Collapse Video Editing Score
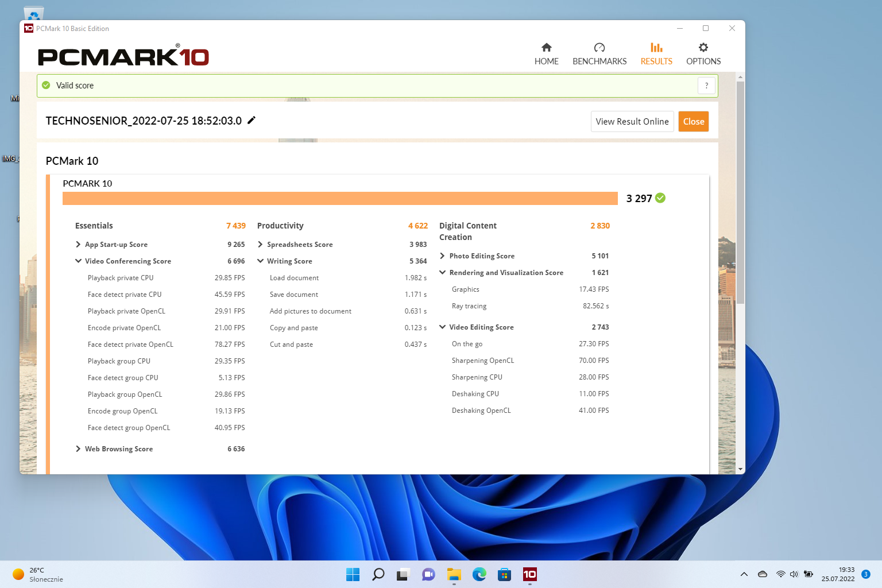 (442, 327)
